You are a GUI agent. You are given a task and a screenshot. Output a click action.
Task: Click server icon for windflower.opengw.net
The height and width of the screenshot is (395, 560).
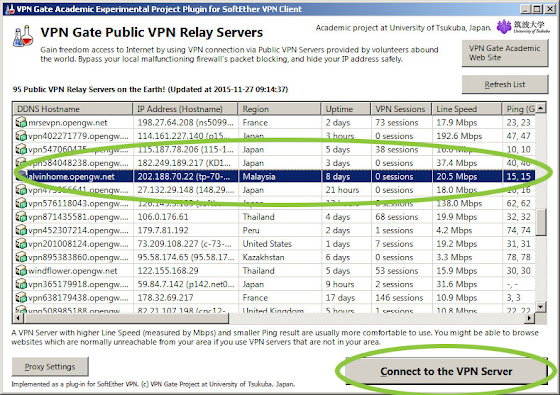[21, 271]
